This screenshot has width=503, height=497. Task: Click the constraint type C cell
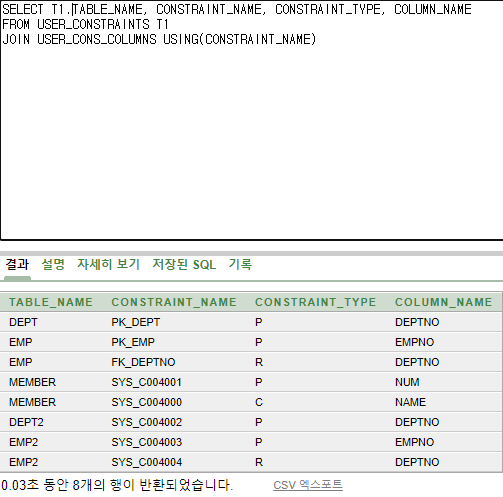tap(259, 402)
